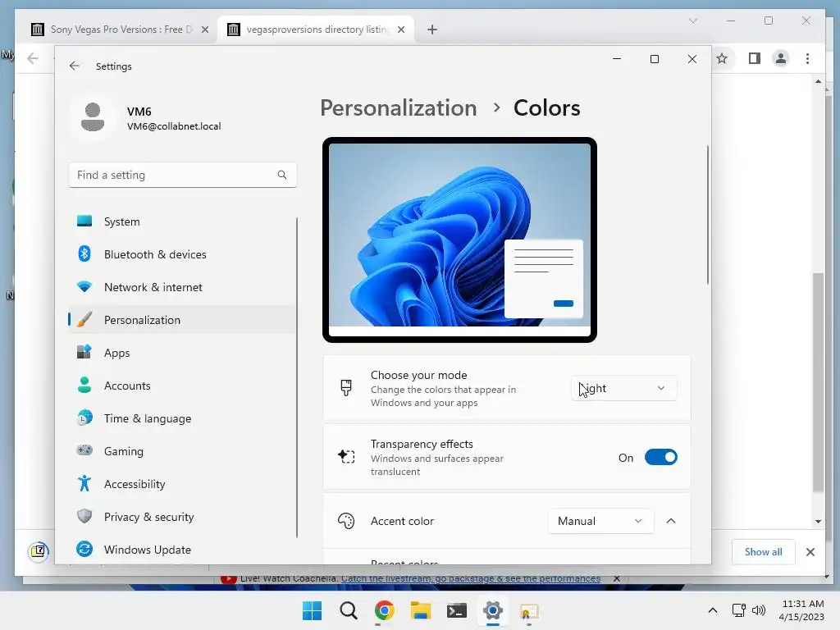Dismiss the Coachella banner with X

coord(617,578)
